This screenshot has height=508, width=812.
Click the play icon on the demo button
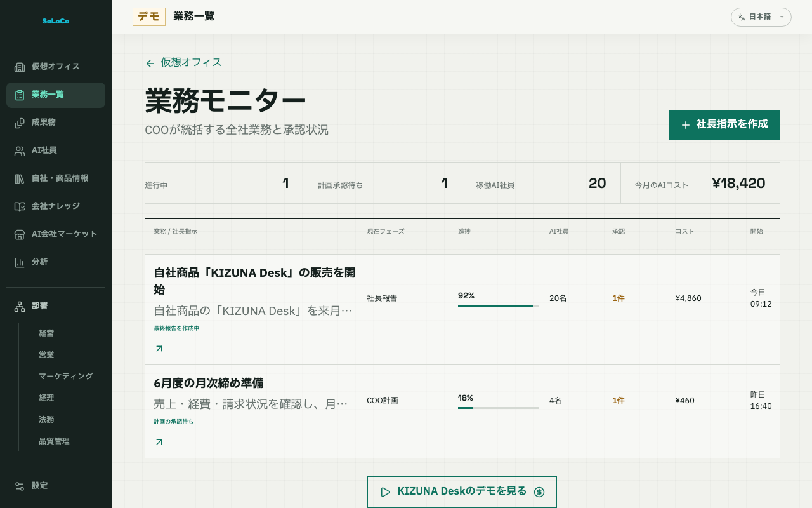385,492
